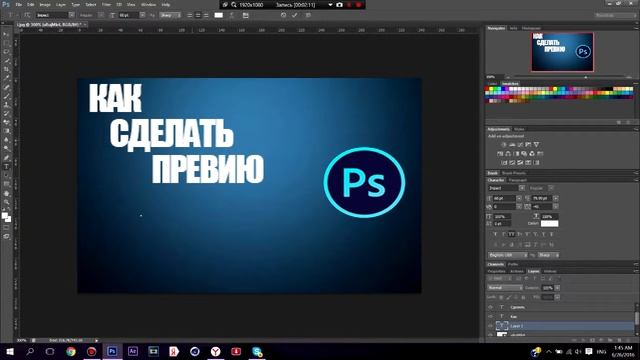Switch to the Paths tab

tap(513, 264)
